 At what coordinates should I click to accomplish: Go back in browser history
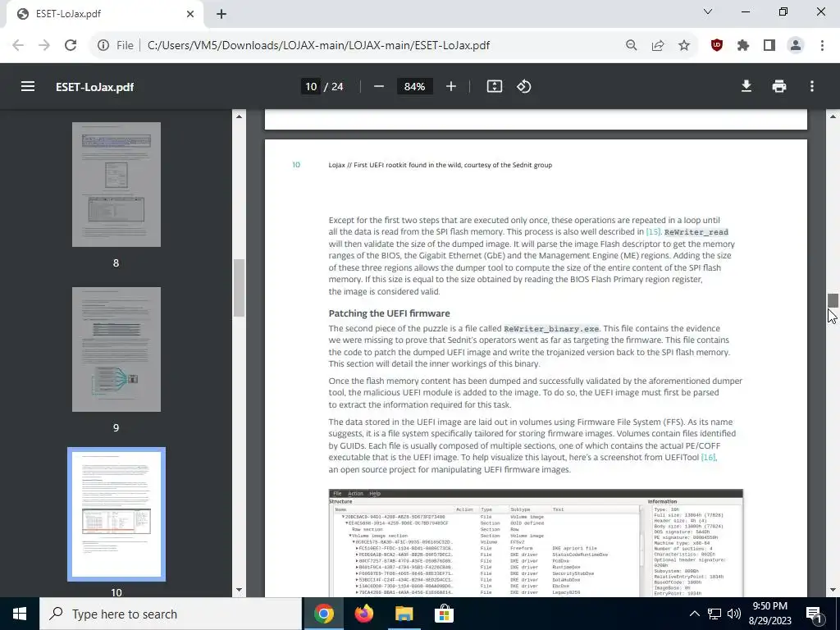click(x=18, y=45)
